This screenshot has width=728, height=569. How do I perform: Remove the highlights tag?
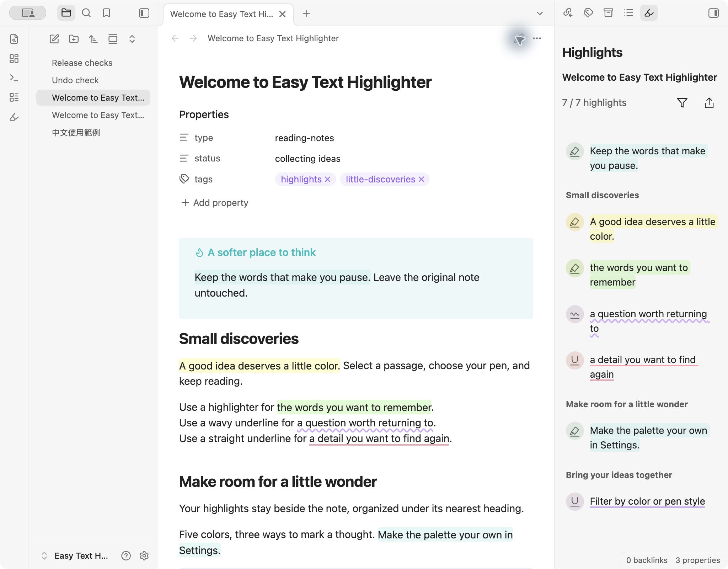328,179
